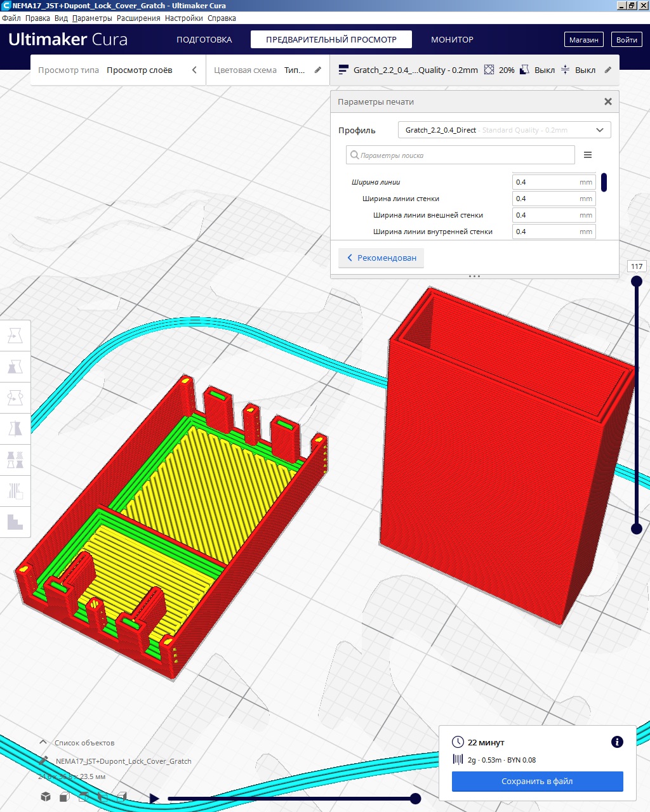Open the Параметры menu
The width and height of the screenshot is (650, 812).
(x=92, y=18)
